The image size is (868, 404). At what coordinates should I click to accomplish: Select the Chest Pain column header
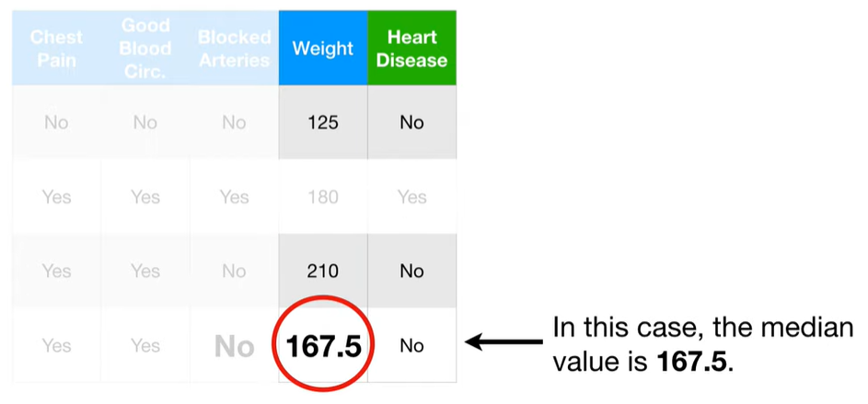click(56, 48)
